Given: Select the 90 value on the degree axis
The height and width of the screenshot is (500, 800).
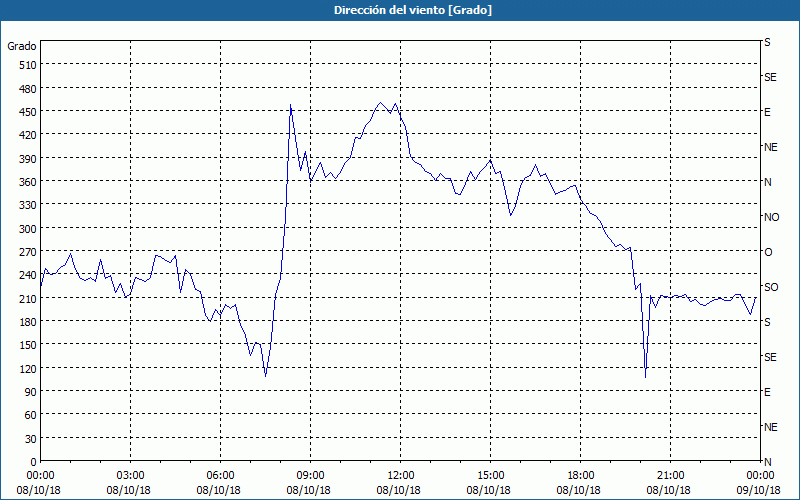Looking at the screenshot, I should click(31, 392).
